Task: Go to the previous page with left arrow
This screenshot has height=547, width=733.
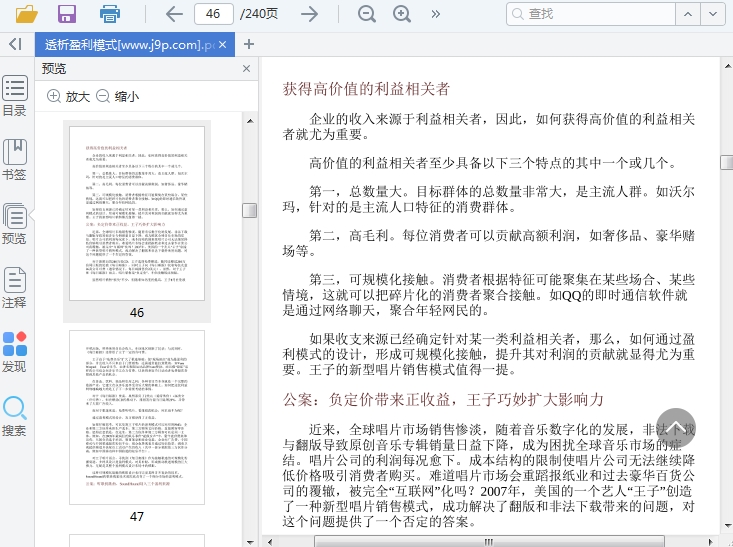Action: pyautogui.click(x=174, y=14)
